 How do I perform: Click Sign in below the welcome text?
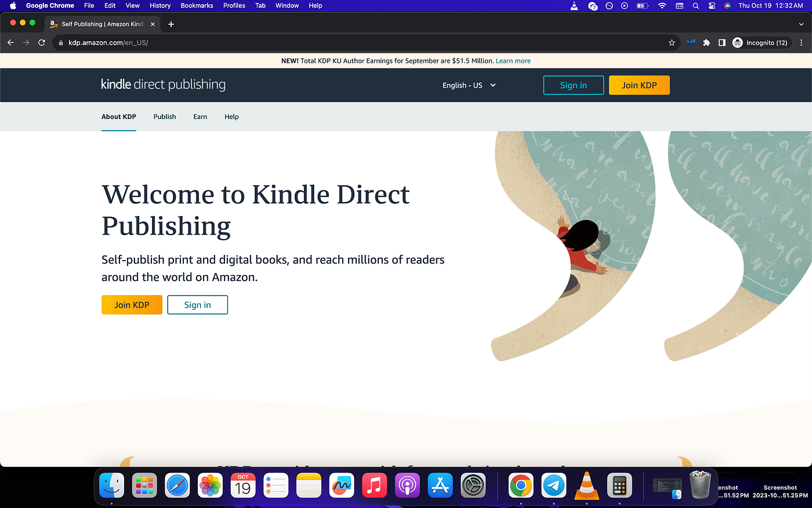pos(197,305)
